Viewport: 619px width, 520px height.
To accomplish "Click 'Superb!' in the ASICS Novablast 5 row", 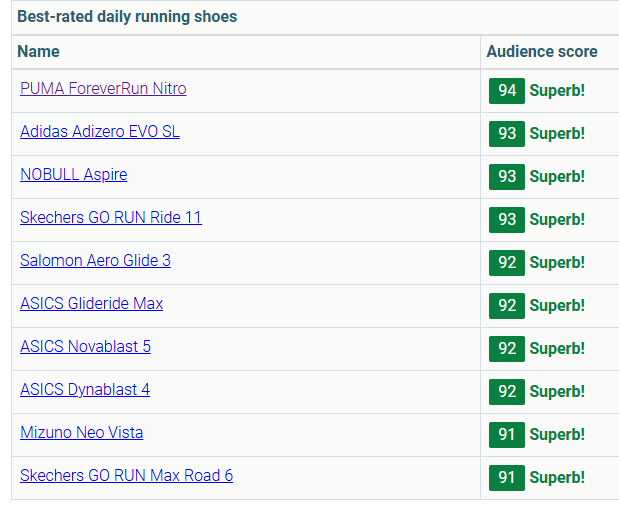I will (x=557, y=349).
